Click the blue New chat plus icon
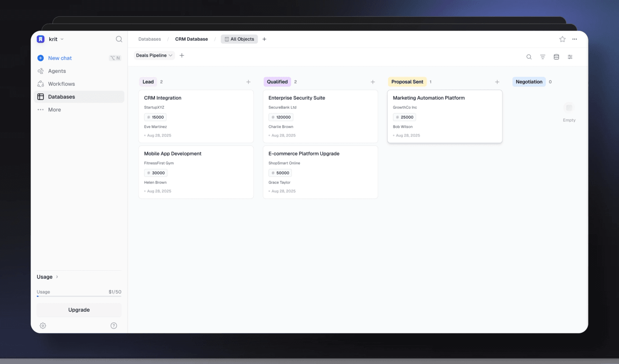The image size is (619, 364). [x=40, y=58]
